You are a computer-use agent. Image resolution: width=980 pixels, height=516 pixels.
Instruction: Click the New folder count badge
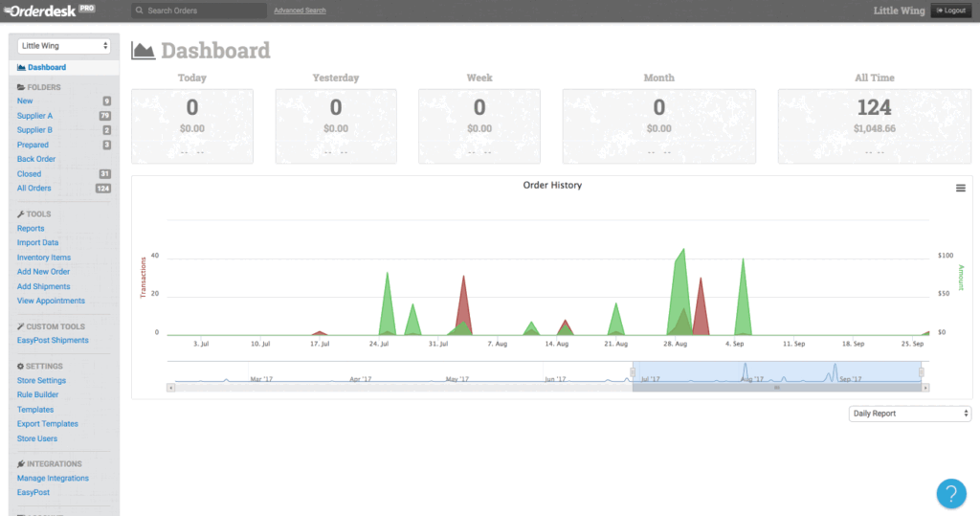click(106, 101)
